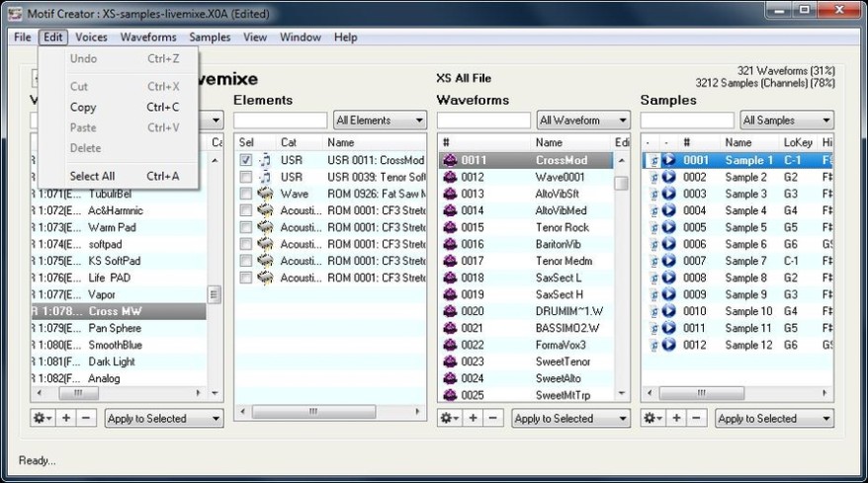868x483 pixels.
Task: Click the waveform icon for 0020 DRUMIM~1.W
Action: pos(450,311)
